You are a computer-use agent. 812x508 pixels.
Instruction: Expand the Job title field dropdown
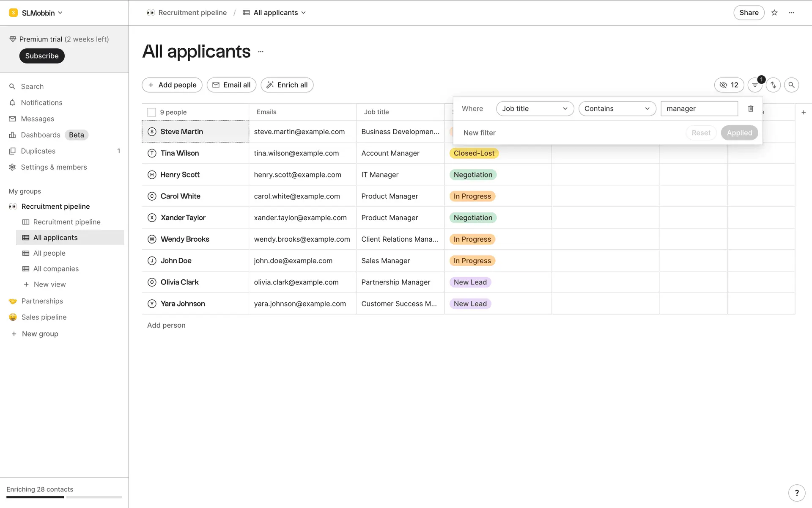[x=535, y=109]
